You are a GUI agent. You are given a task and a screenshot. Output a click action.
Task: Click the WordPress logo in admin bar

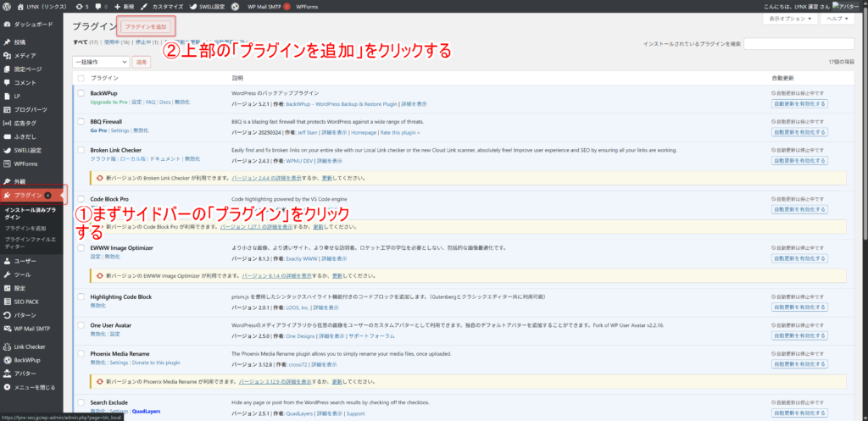pos(7,6)
